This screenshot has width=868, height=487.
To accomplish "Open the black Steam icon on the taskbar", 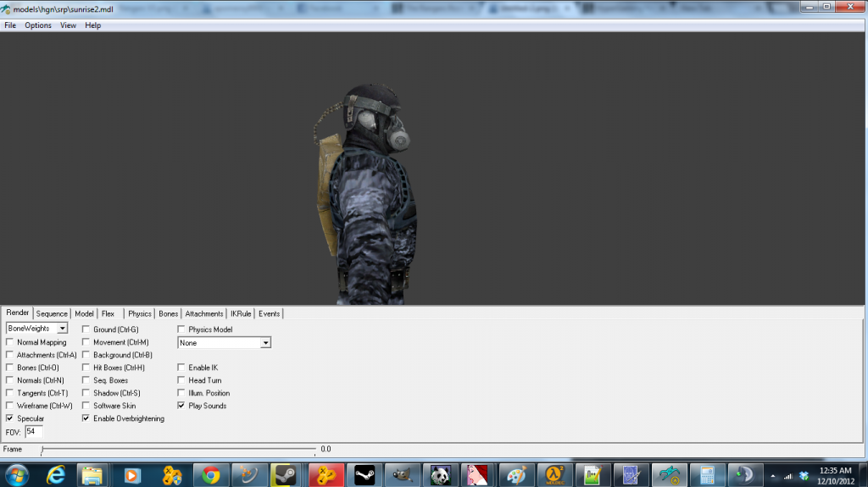I will pos(364,475).
